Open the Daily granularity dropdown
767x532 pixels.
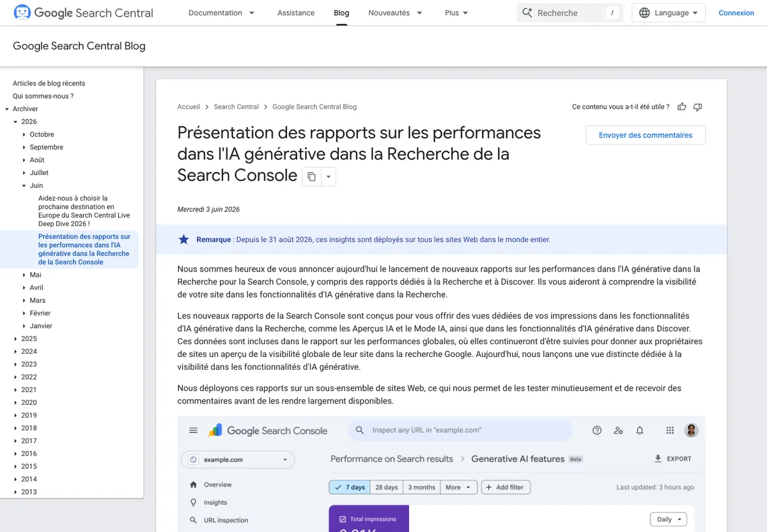[x=669, y=519]
